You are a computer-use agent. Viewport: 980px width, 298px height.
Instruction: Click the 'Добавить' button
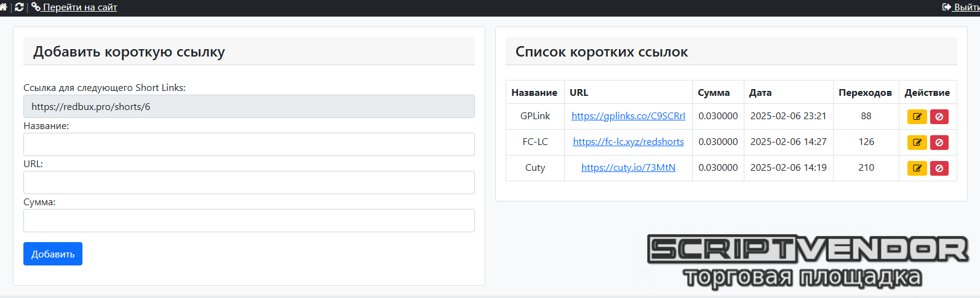[53, 254]
